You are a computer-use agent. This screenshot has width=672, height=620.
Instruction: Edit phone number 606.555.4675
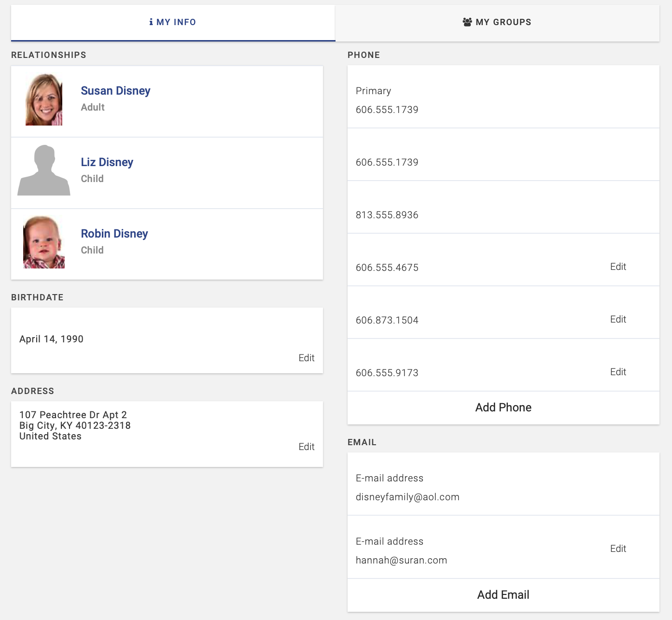click(x=617, y=267)
